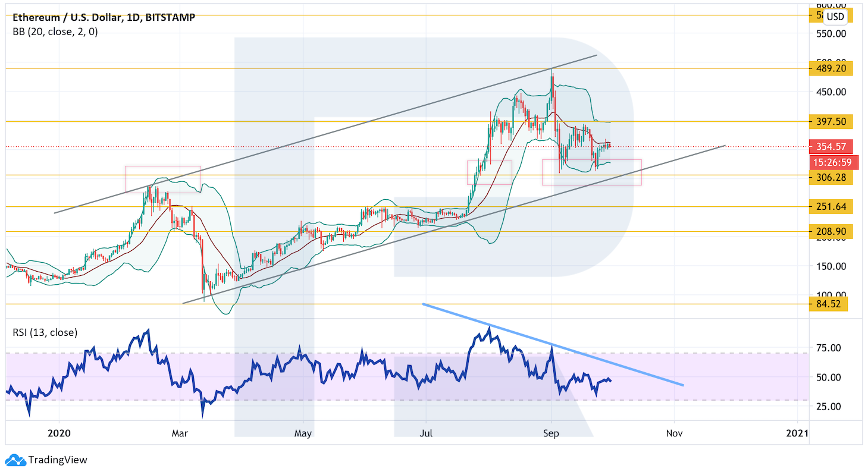The height and width of the screenshot is (475, 868).
Task: Click the Mar marker on the time axis
Action: (180, 433)
